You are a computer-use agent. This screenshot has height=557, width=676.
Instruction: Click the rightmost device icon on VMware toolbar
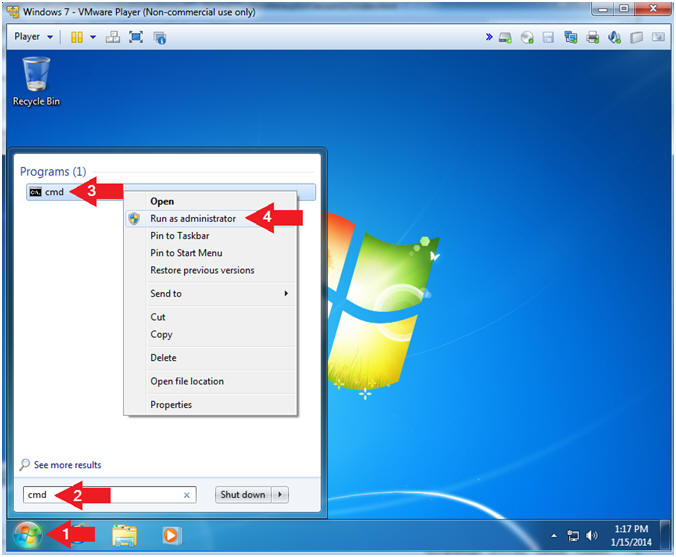(x=658, y=37)
